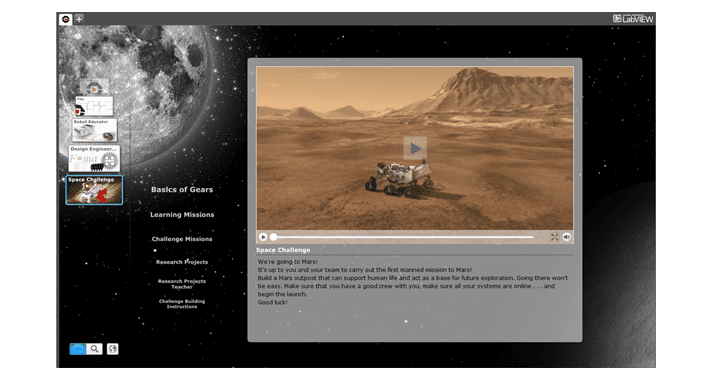Viewport: 713px width, 380px height.
Task: Open Research Projects
Action: click(182, 262)
